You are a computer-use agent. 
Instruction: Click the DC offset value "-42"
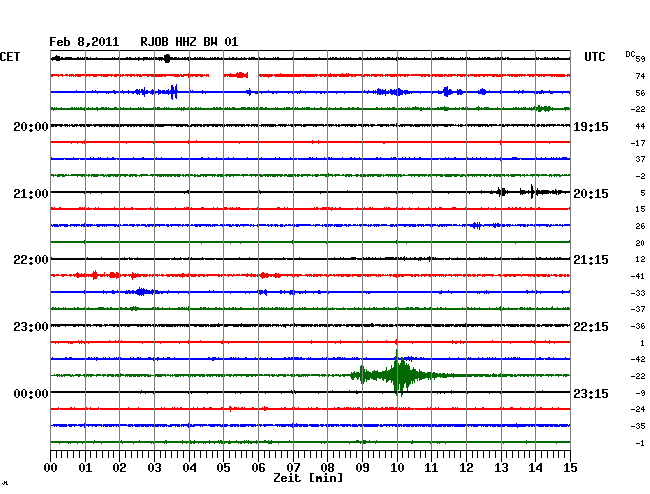(x=638, y=359)
